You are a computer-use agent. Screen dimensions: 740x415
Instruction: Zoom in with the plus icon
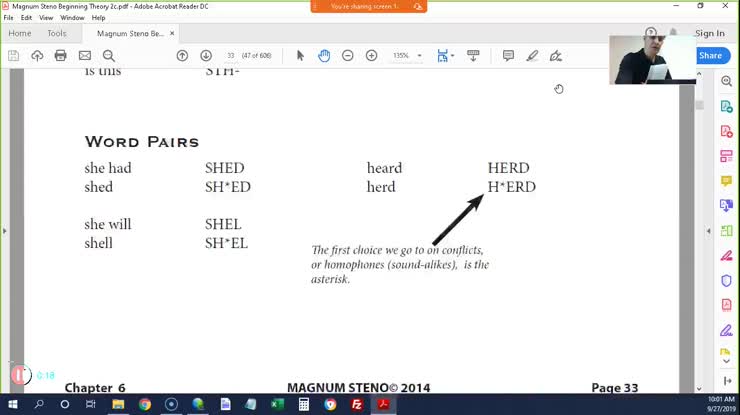pos(371,56)
